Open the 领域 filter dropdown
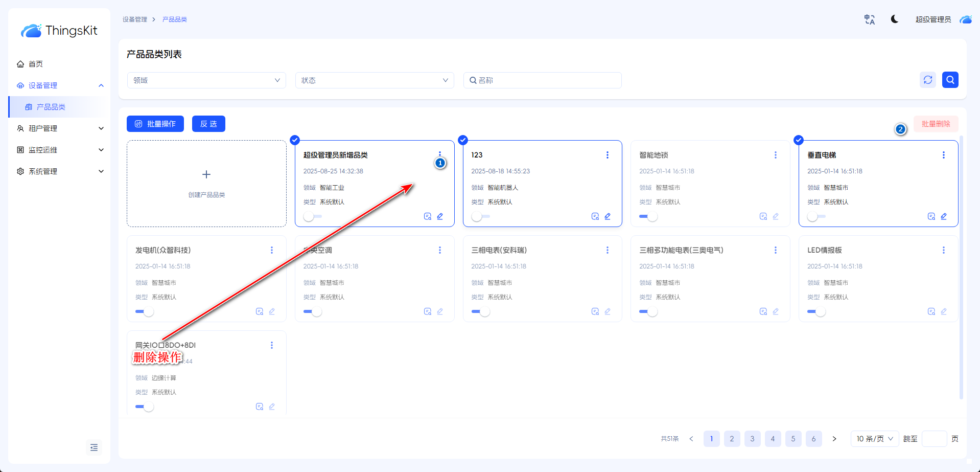This screenshot has width=980, height=472. coord(206,80)
